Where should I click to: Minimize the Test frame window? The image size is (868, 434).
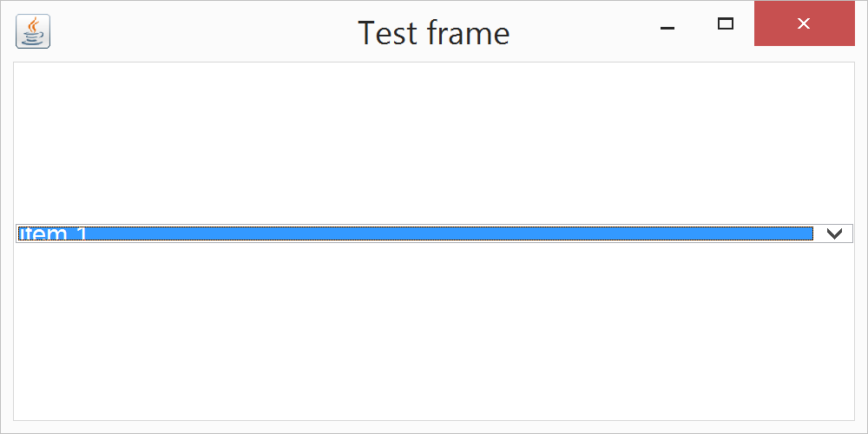667,25
